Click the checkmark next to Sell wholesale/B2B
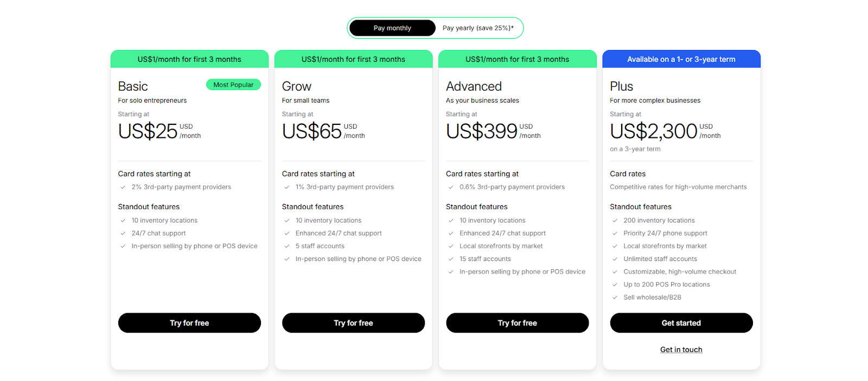 coord(615,297)
